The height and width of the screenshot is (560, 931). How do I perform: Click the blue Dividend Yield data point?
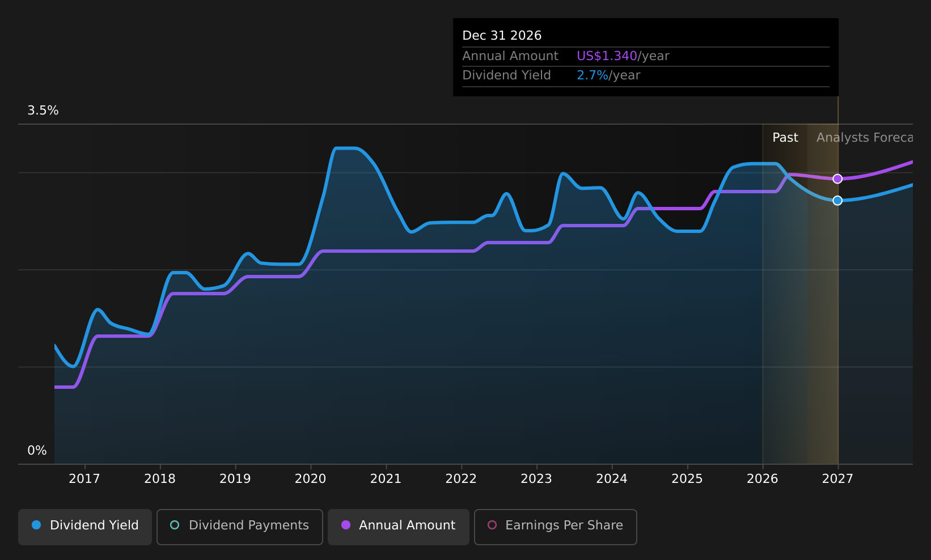(837, 200)
